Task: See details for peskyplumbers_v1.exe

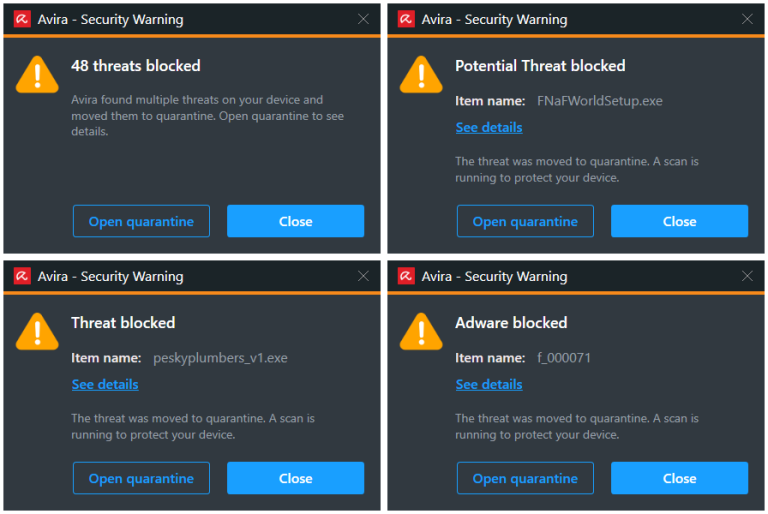Action: click(x=105, y=385)
